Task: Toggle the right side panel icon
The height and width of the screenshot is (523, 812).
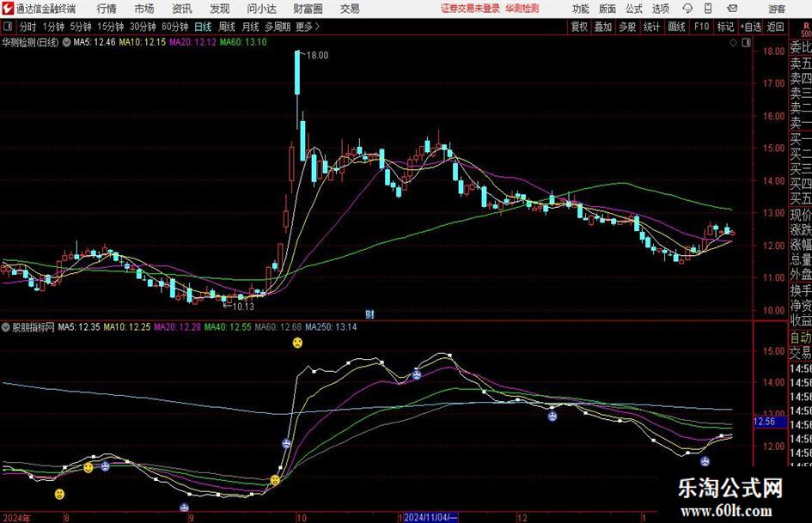Action: pyautogui.click(x=746, y=42)
